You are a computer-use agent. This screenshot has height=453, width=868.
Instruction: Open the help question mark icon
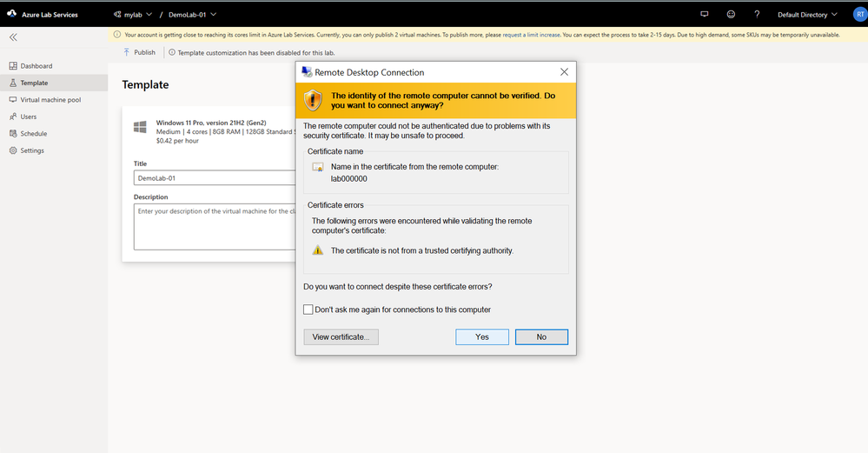(757, 15)
